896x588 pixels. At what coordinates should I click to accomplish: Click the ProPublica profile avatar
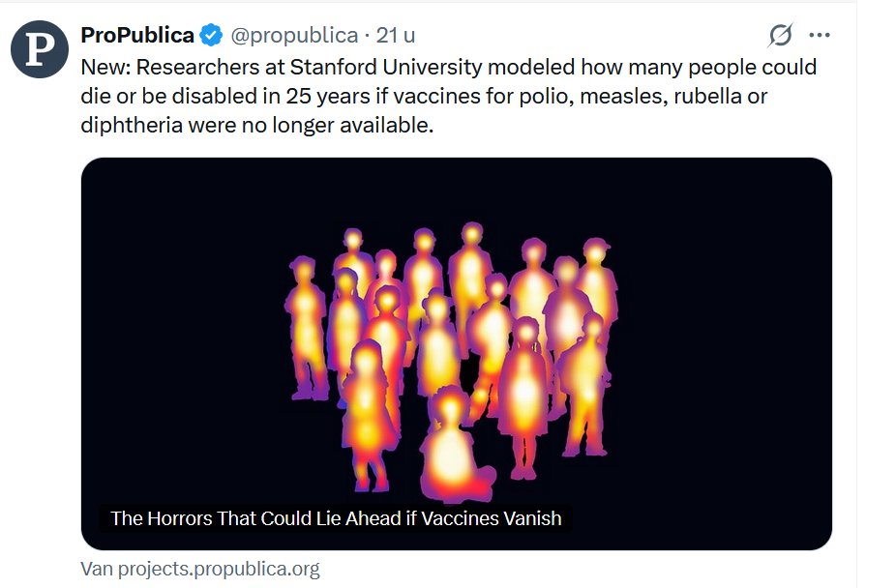pos(40,48)
